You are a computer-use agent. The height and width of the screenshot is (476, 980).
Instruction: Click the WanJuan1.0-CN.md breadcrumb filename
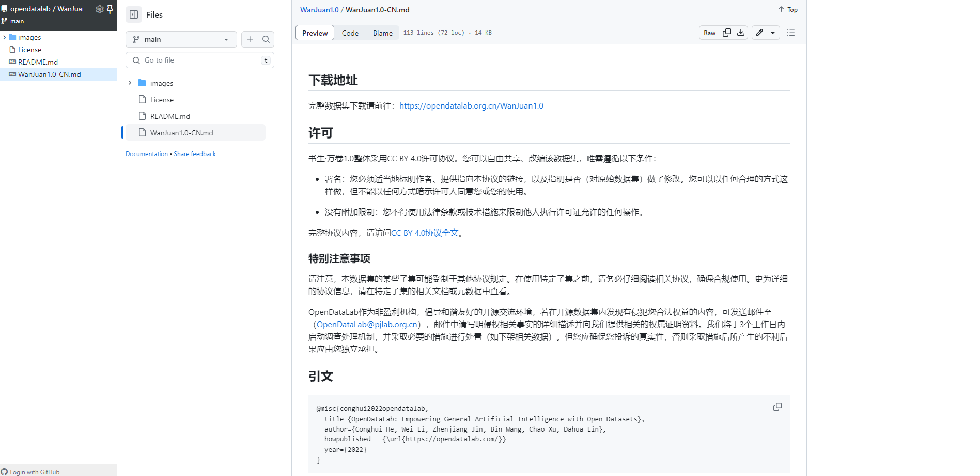pos(377,10)
